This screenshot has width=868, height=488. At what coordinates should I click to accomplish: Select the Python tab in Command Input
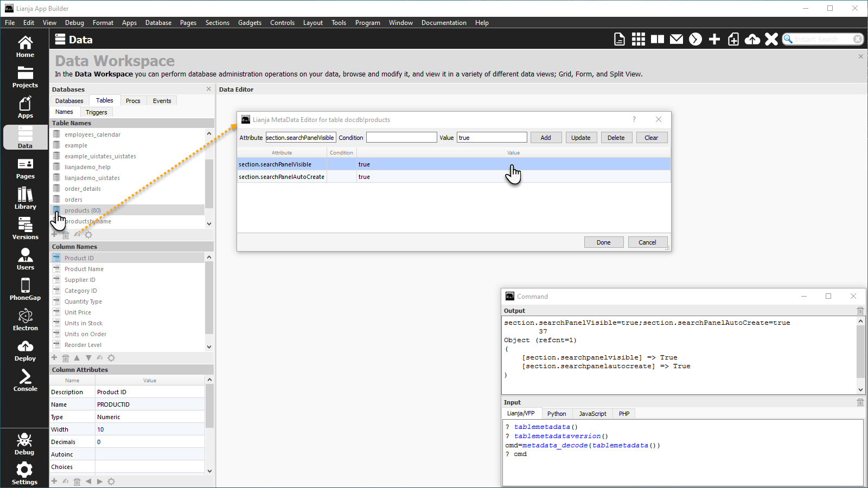557,414
